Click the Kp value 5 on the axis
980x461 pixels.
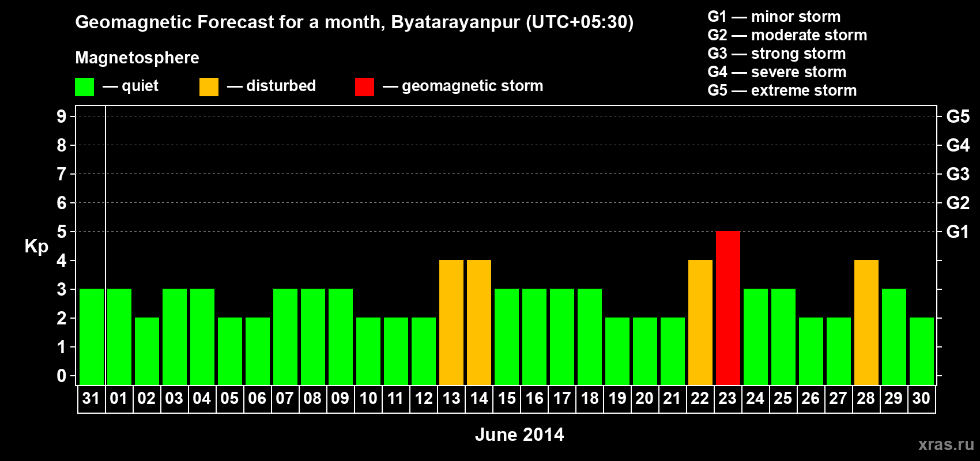[62, 232]
